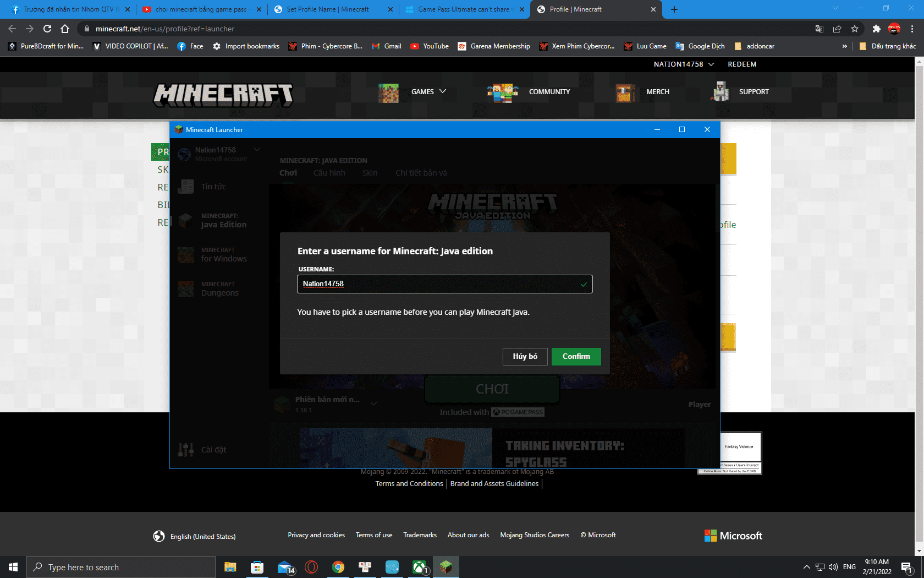Open the network icon in system tray
This screenshot has width=924, height=578.
point(820,567)
